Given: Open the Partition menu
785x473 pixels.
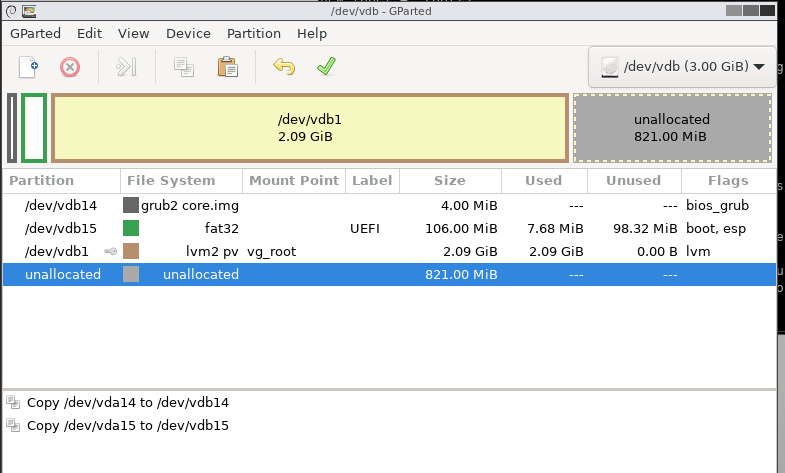Looking at the screenshot, I should 253,33.
